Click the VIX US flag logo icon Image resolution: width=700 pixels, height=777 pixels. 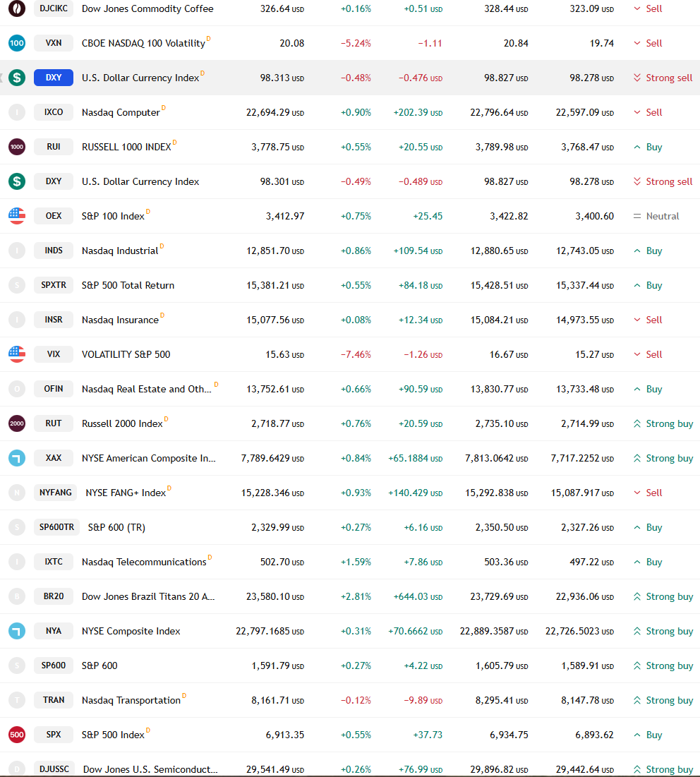point(17,354)
